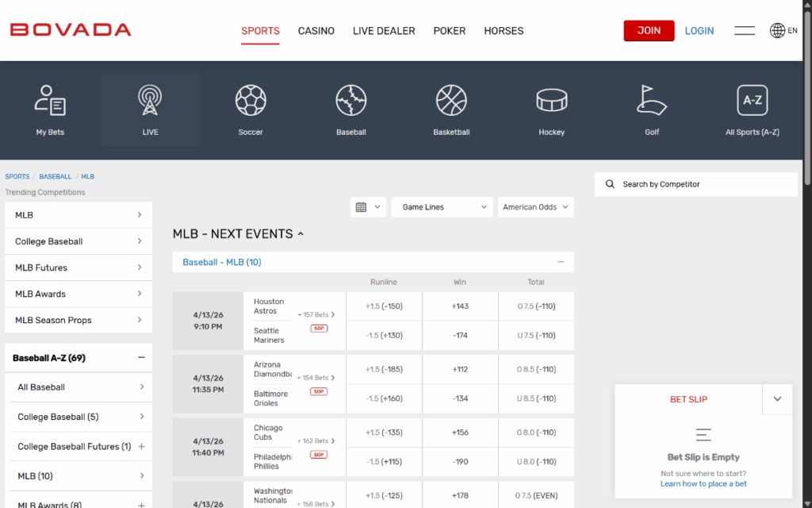
Task: Click the red JOIN button
Action: 649,31
